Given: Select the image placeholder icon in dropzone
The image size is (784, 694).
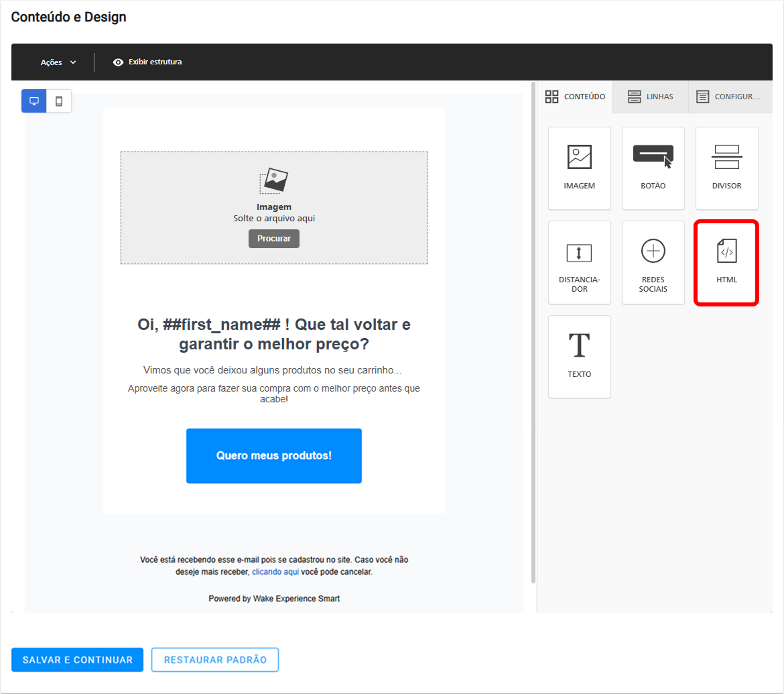Looking at the screenshot, I should 274,180.
